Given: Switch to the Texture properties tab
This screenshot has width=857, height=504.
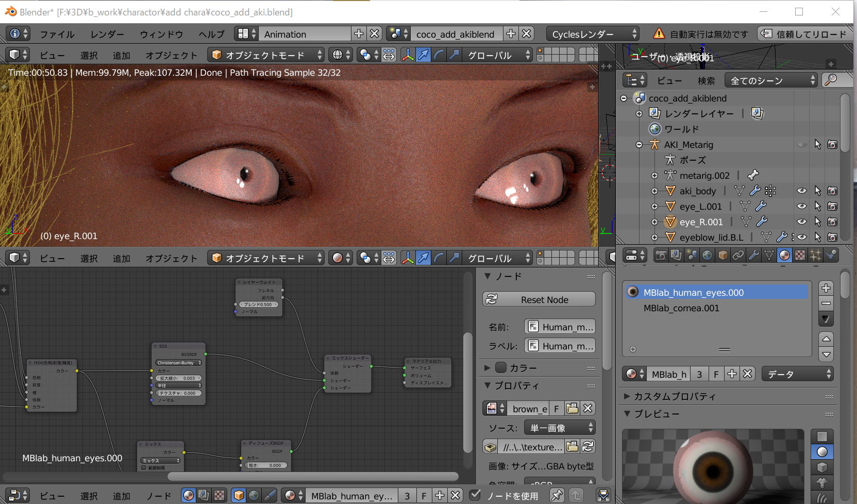Looking at the screenshot, I should [x=800, y=255].
